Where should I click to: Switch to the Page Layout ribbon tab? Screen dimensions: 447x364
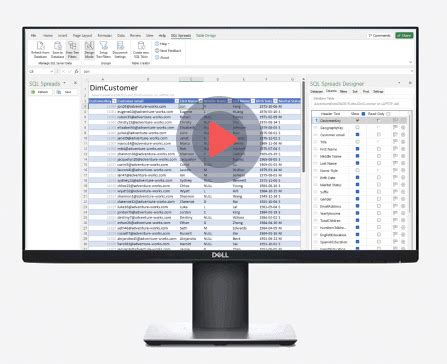pos(82,35)
